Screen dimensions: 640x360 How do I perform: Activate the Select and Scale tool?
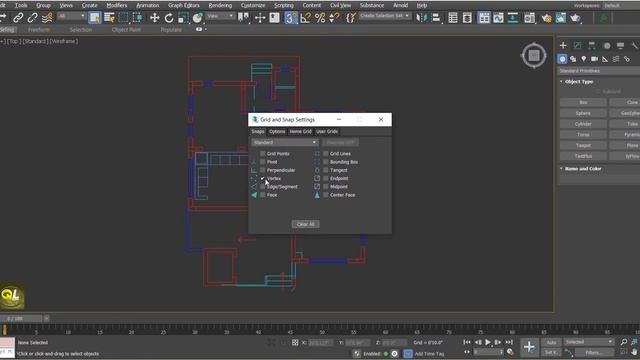point(183,18)
